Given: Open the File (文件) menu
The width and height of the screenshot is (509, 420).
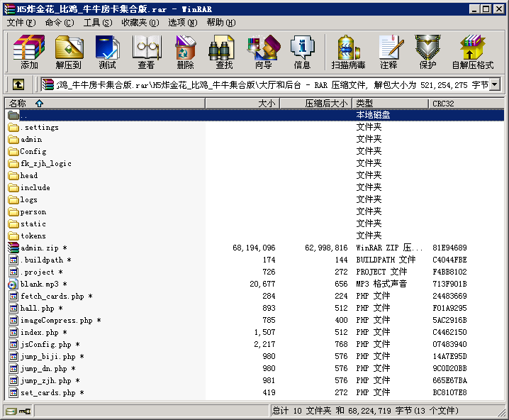Looking at the screenshot, I should pyautogui.click(x=21, y=23).
